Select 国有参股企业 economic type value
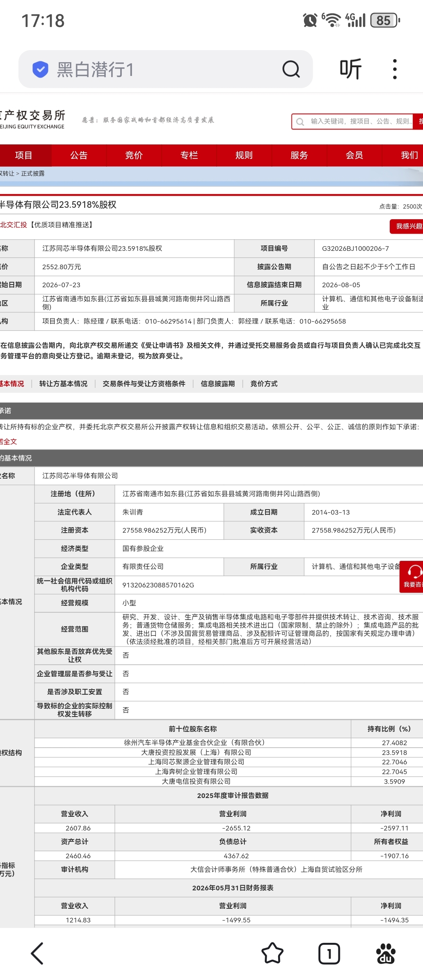The width and height of the screenshot is (423, 980). 143,548
